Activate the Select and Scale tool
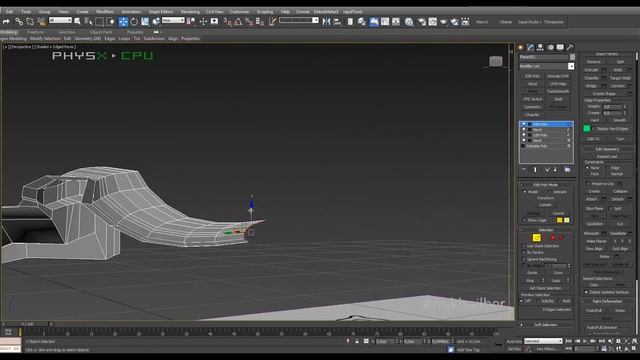 [x=145, y=22]
